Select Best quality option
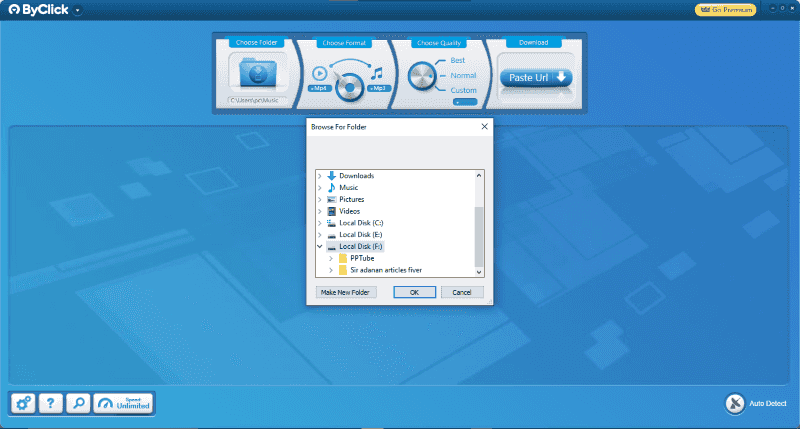Screen dimensions: 800x429 click(x=459, y=60)
